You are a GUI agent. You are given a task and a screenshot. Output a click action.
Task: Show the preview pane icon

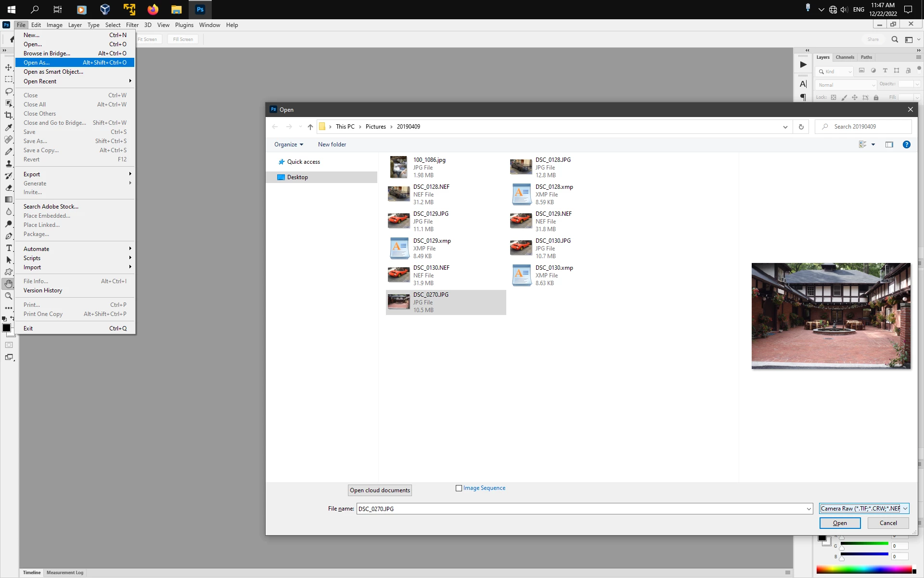point(889,144)
